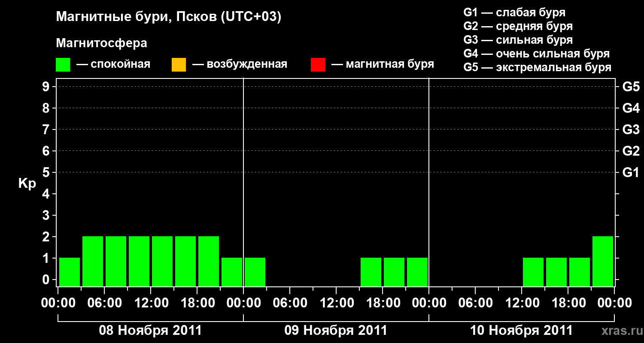Screen dimensions: 644x343
Task: Click the 10 Ноября 21:00–00:00 bar at Kp 2
Action: (x=603, y=261)
